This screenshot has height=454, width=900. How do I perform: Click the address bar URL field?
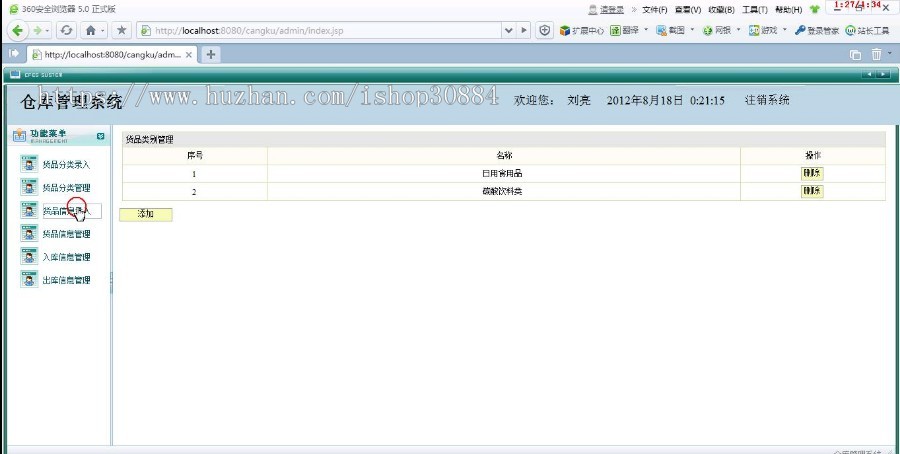(x=319, y=30)
